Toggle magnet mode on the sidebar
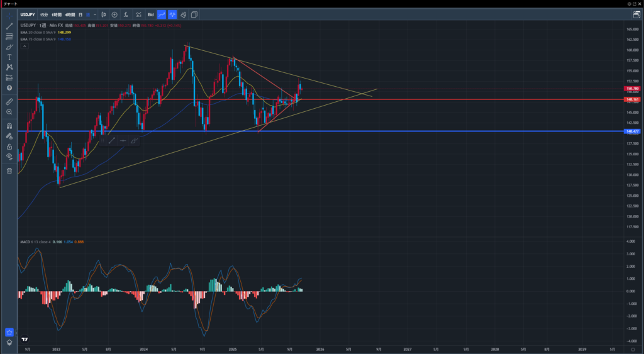The width and height of the screenshot is (644, 354). click(x=9, y=126)
